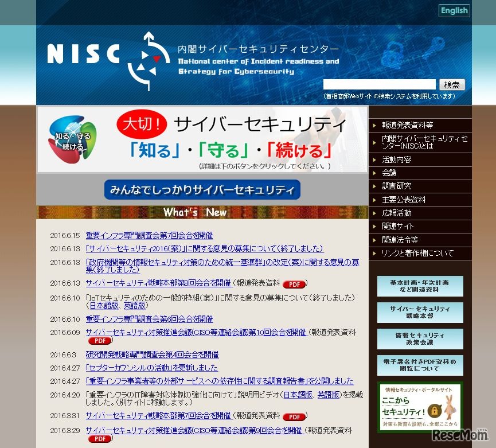
Task: Open サイバーセキュリティ戦略本部第7回会合を開催 link
Action: point(158,416)
